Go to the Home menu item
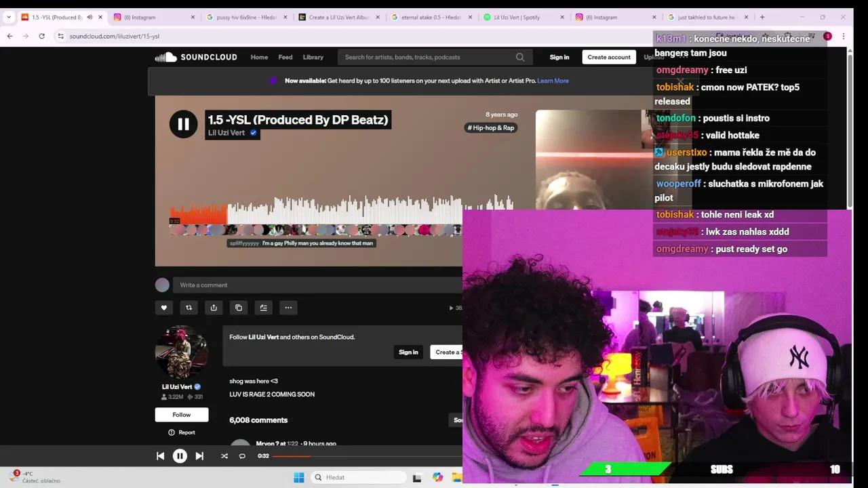868x488 pixels. click(259, 57)
